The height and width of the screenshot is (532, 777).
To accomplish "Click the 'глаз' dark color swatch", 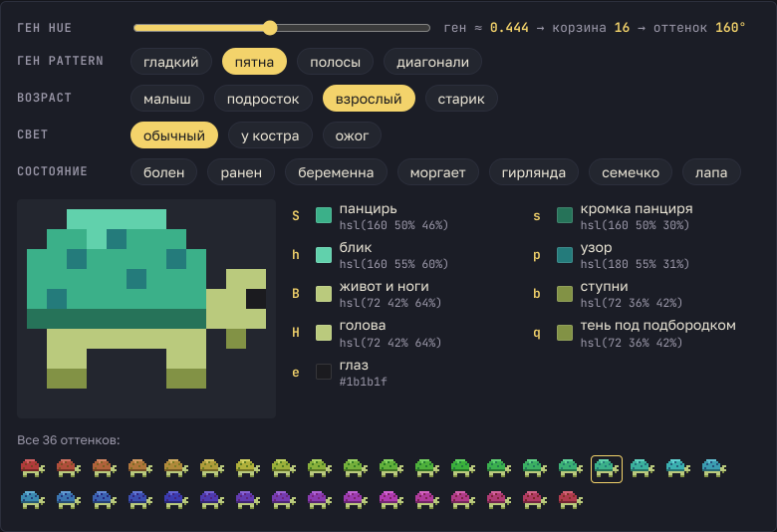I will point(324,372).
